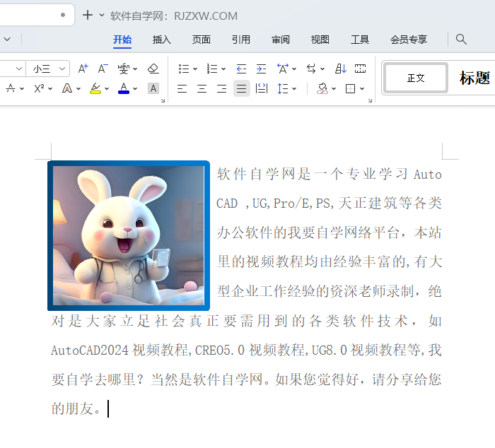Switch to the 插入 tab
Viewport: 495px width, 448px height.
coord(162,40)
